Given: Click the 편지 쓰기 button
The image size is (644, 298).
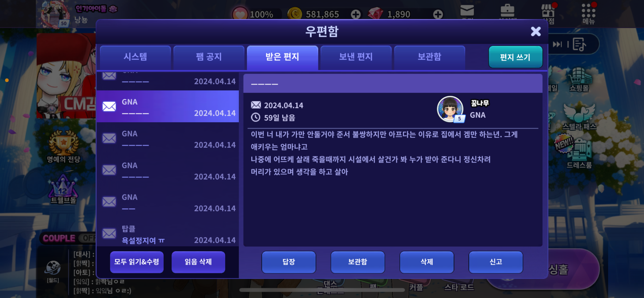Looking at the screenshot, I should (x=515, y=57).
